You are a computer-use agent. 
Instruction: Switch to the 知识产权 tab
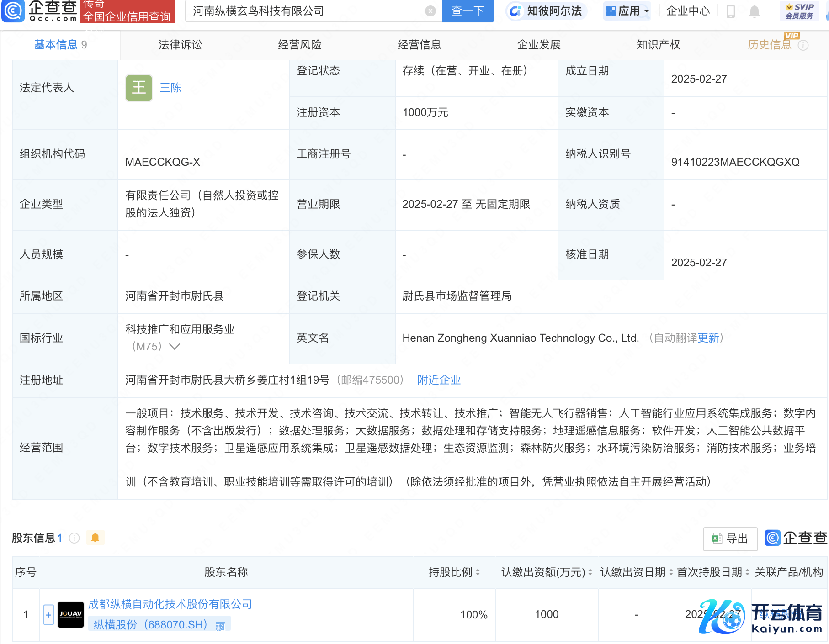(658, 45)
